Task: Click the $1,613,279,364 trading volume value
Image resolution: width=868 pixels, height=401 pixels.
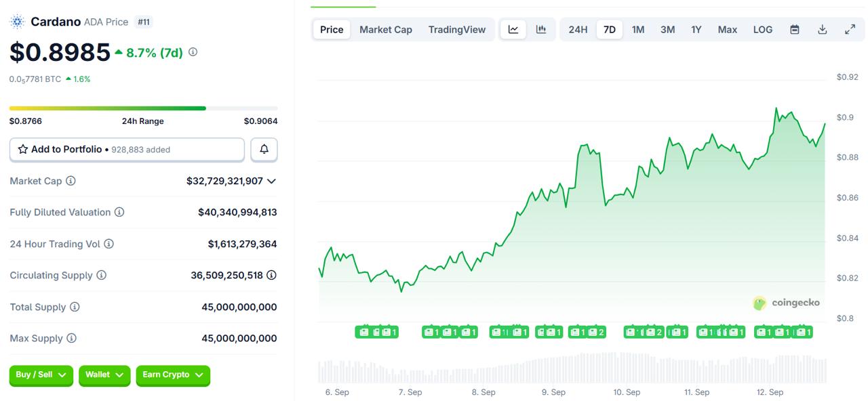Action: (242, 244)
